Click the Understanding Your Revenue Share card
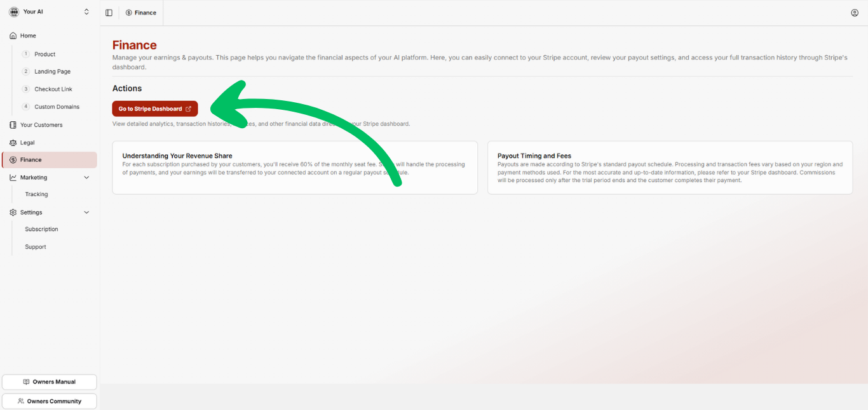This screenshot has height=410, width=868. coord(295,168)
